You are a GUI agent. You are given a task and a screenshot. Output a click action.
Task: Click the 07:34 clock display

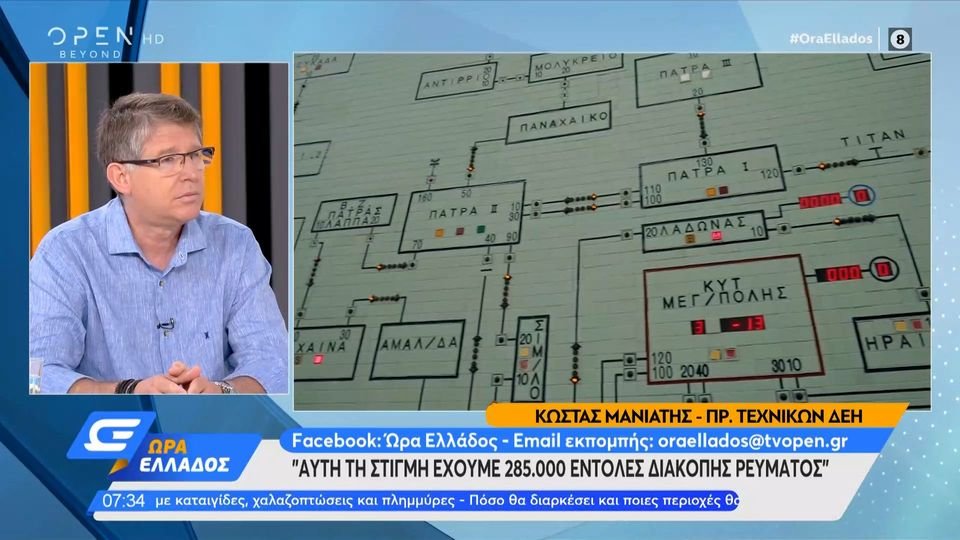coord(128,500)
